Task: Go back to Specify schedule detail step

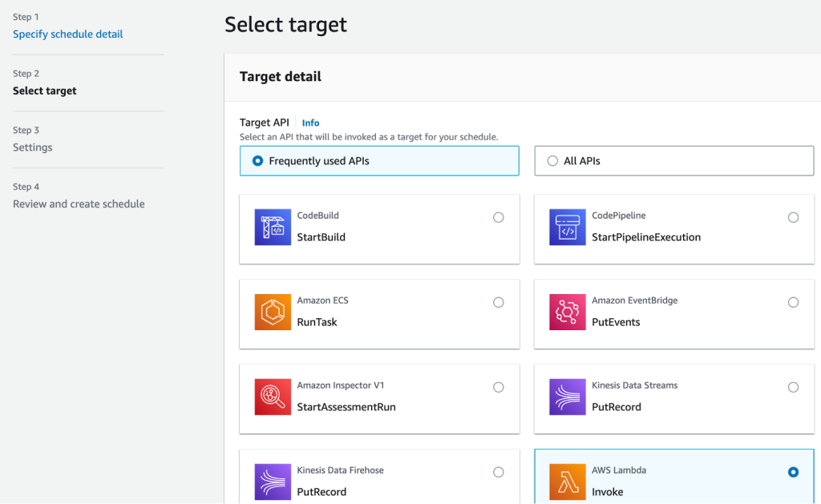Action: 68,34
